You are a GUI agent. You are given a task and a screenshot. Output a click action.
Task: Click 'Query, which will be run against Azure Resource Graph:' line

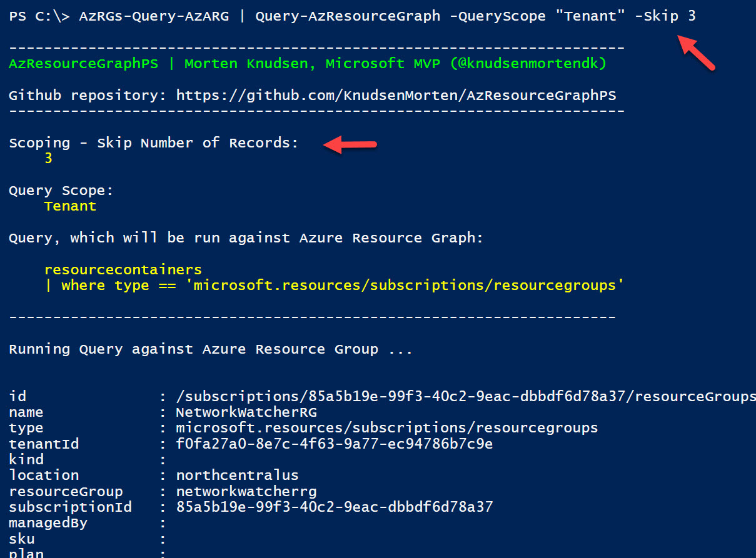click(246, 238)
